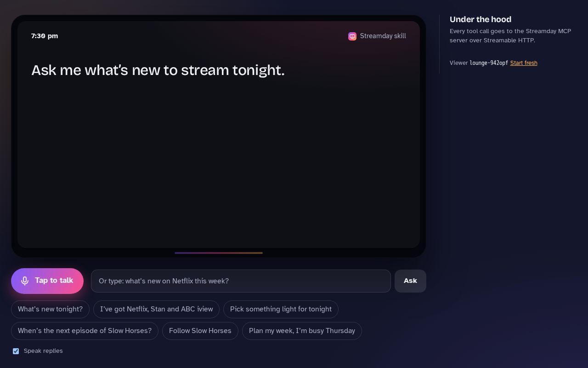588x368 pixels.
Task: Click the Streamday MCP server description text
Action: coord(510,36)
